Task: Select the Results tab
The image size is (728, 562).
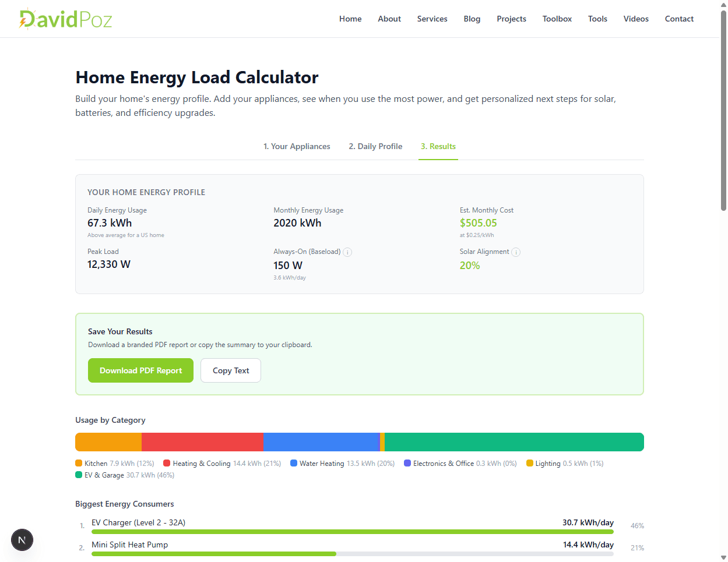Action: coord(438,147)
